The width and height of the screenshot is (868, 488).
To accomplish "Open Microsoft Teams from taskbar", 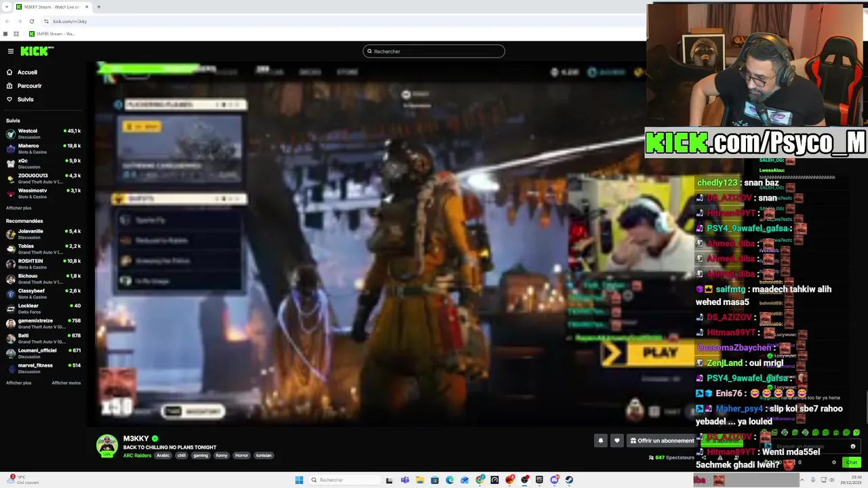I will tap(405, 480).
